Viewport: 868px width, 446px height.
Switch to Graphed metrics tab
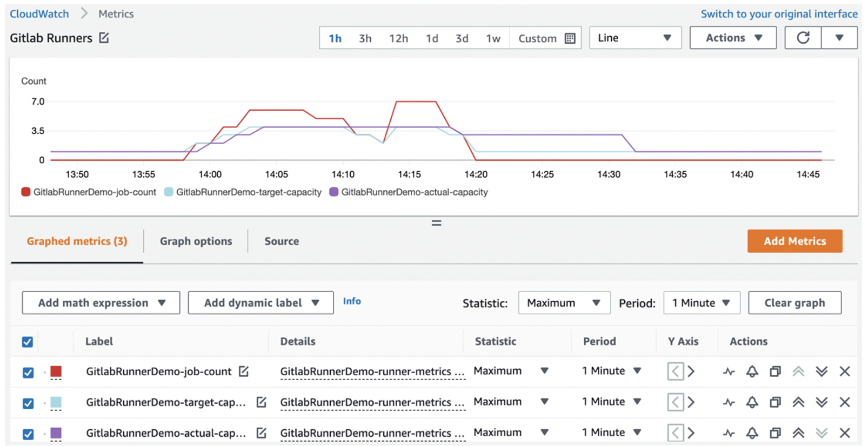click(x=77, y=241)
